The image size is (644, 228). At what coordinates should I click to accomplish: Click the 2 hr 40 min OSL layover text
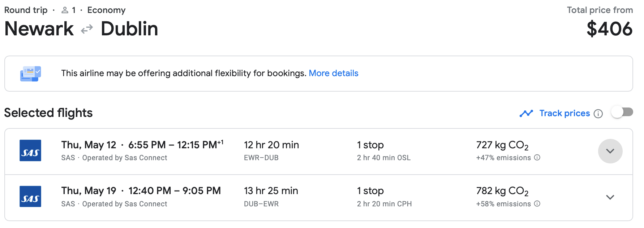(x=383, y=158)
